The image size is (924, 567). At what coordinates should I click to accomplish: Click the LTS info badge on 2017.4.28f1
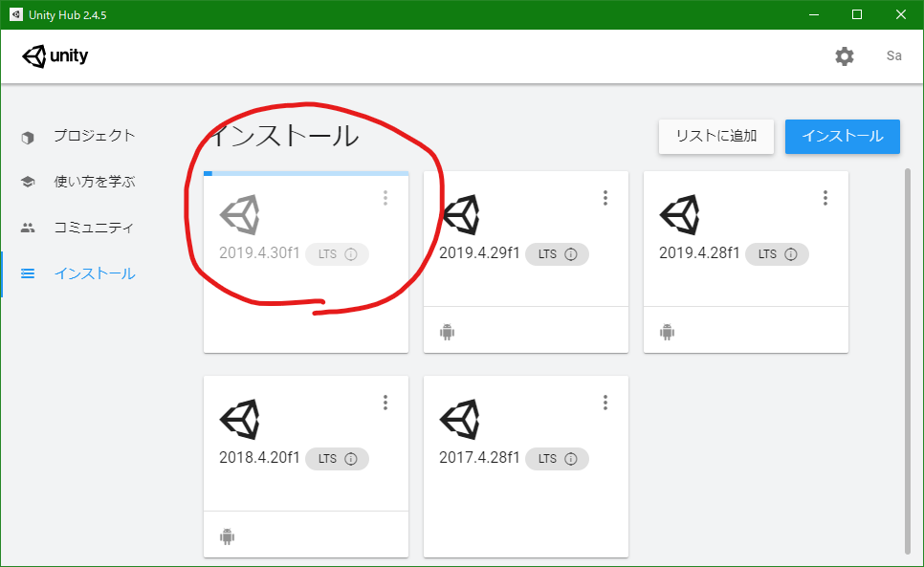click(x=557, y=459)
